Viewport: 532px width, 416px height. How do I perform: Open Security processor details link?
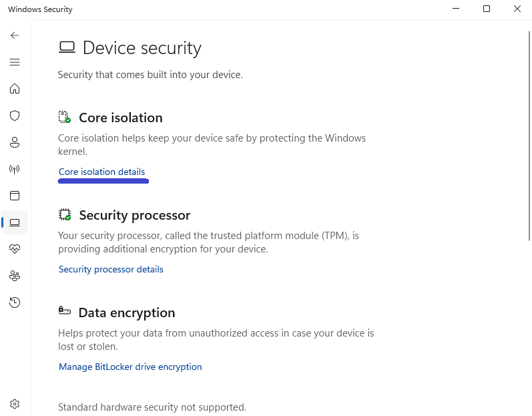point(111,269)
